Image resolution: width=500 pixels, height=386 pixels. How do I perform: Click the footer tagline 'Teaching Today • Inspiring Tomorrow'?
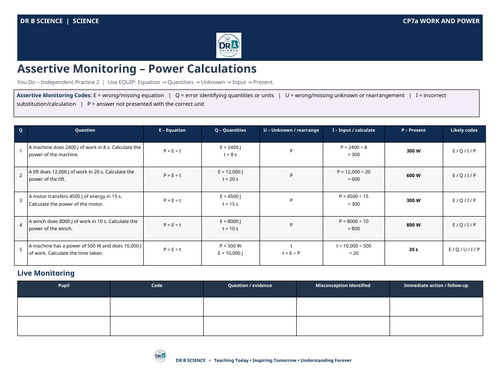255,360
